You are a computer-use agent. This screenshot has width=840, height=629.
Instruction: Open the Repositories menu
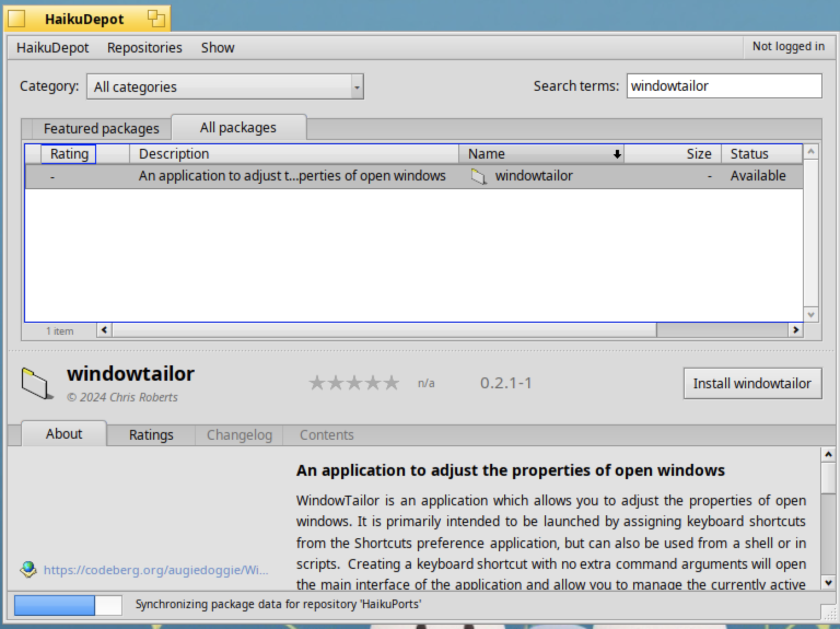coord(144,48)
